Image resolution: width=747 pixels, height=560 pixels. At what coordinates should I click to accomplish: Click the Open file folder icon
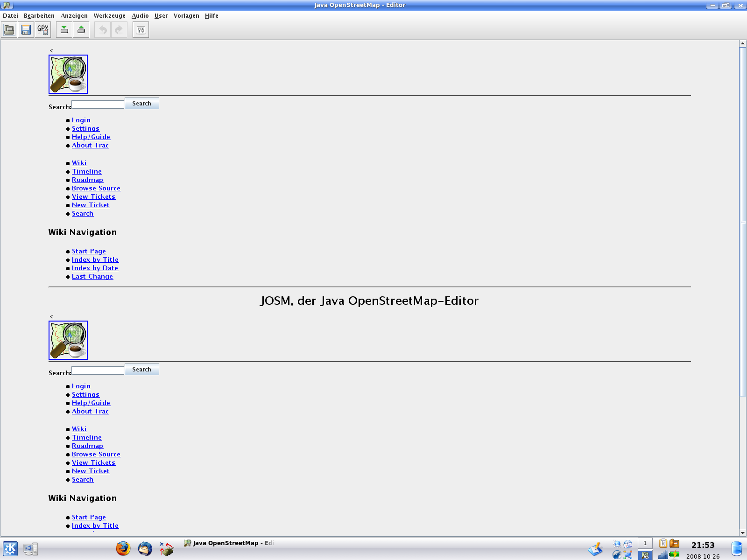9,30
